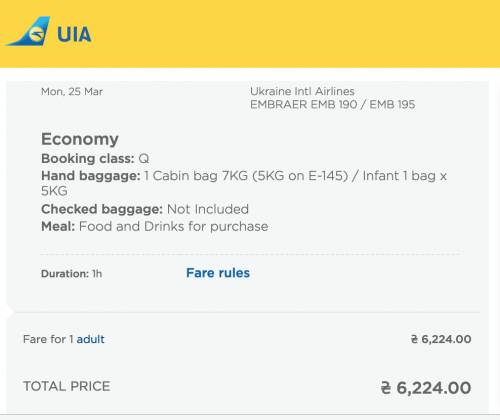Click the hryvnia currency symbol in total
500x420 pixels.
(x=386, y=388)
